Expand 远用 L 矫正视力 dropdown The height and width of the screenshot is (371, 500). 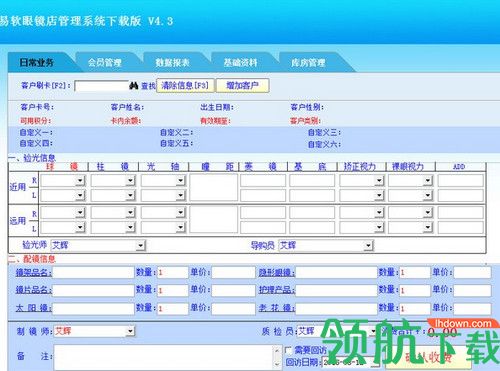pyautogui.click(x=379, y=227)
